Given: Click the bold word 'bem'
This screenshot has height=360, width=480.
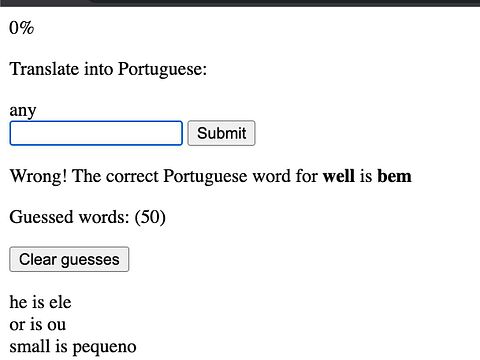Looking at the screenshot, I should [394, 176].
